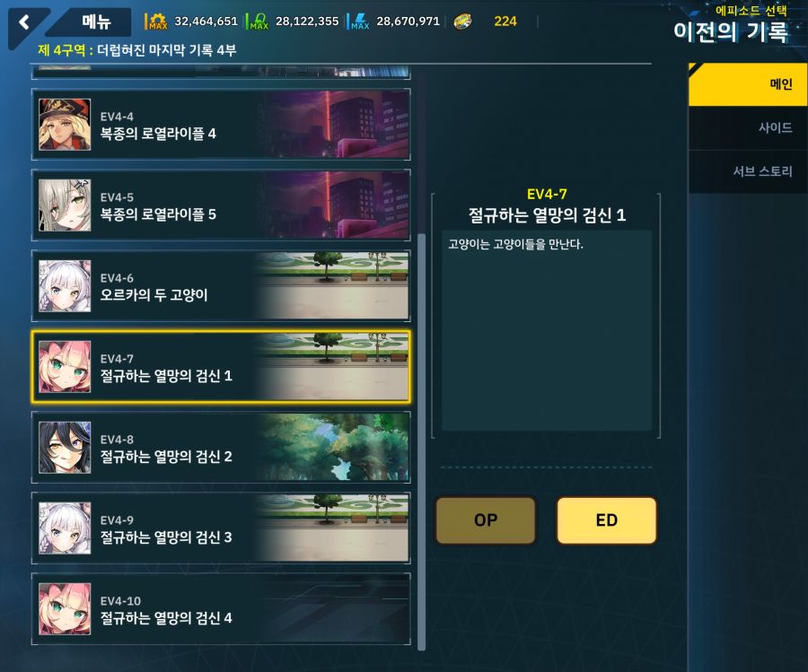Click the green MAX resource icon
808x672 pixels.
click(259, 22)
